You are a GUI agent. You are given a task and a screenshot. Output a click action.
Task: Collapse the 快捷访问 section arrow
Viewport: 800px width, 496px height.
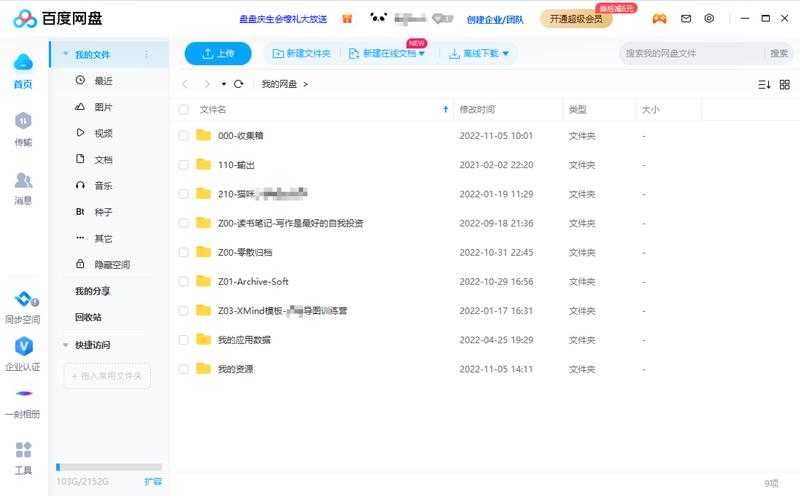click(65, 345)
